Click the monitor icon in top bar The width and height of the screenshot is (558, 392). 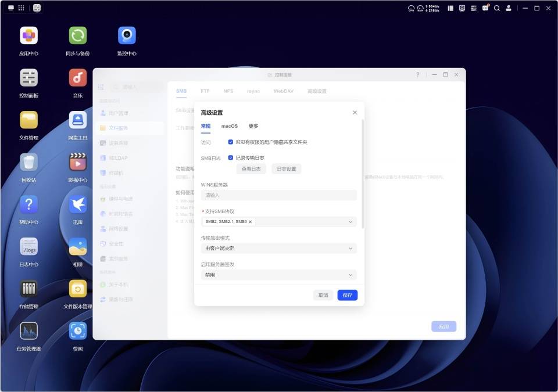462,8
